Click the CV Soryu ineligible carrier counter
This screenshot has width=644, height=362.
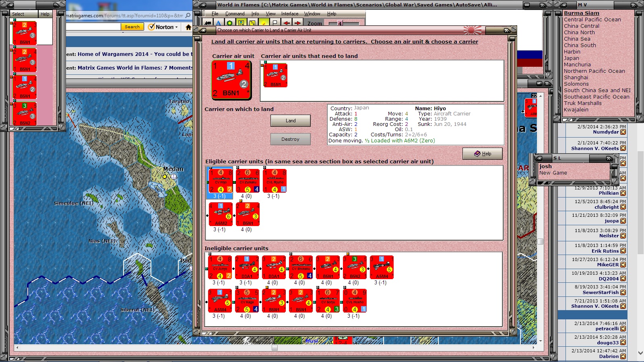(328, 301)
